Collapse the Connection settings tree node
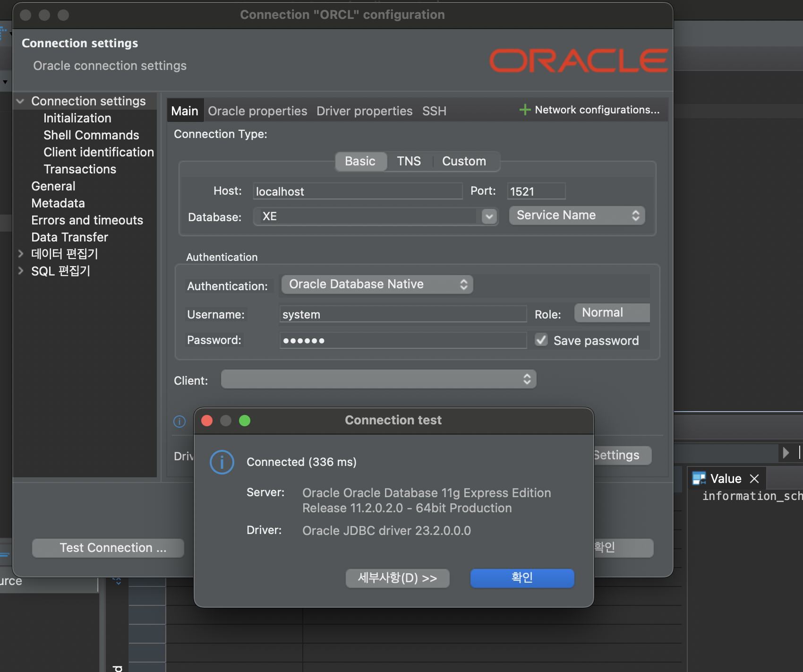Screen dimensions: 803x672 (20, 101)
